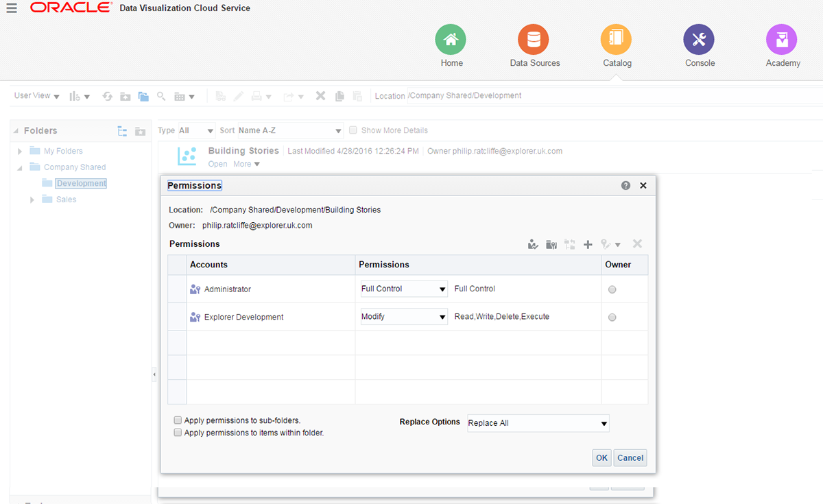This screenshot has width=823, height=504.
Task: Open help in the Permissions dialog
Action: pos(625,186)
